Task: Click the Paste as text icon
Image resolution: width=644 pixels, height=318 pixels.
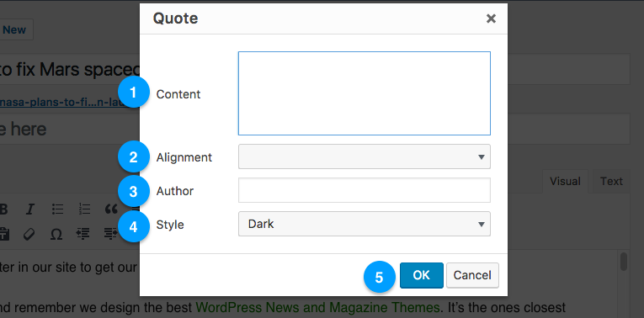Action: pyautogui.click(x=3, y=234)
